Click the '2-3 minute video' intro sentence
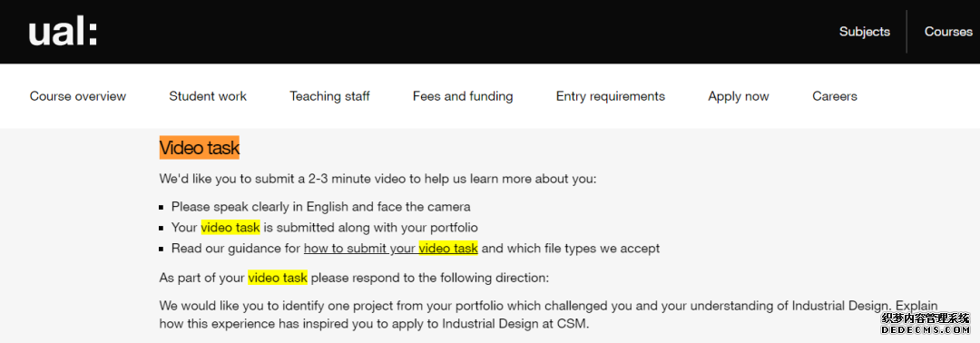Image resolution: width=980 pixels, height=343 pixels. click(378, 179)
